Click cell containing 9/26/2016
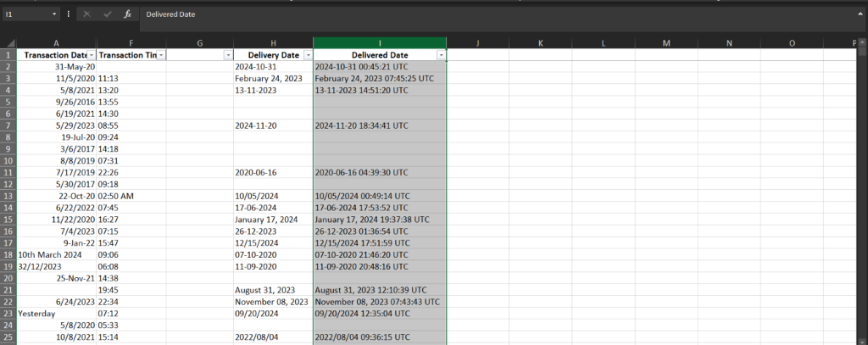This screenshot has height=345, width=868. [57, 102]
